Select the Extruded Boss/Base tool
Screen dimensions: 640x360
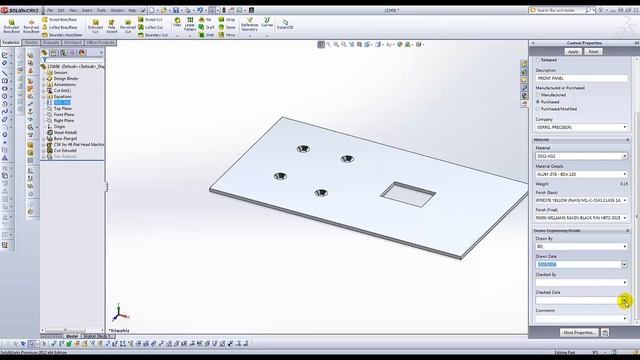pos(11,26)
